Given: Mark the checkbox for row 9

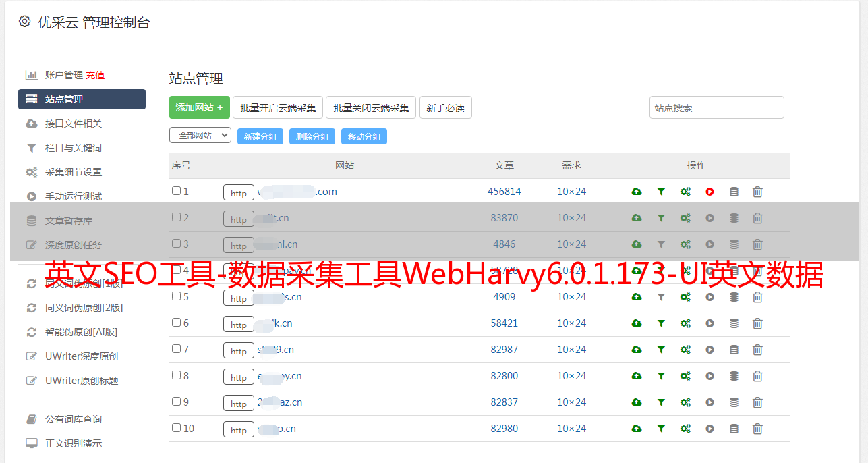Looking at the screenshot, I should (176, 402).
